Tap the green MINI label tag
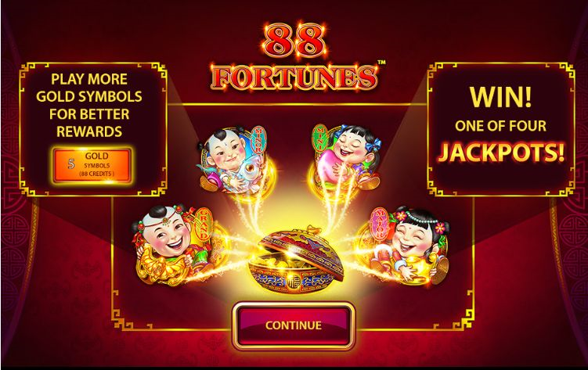 click(x=320, y=138)
